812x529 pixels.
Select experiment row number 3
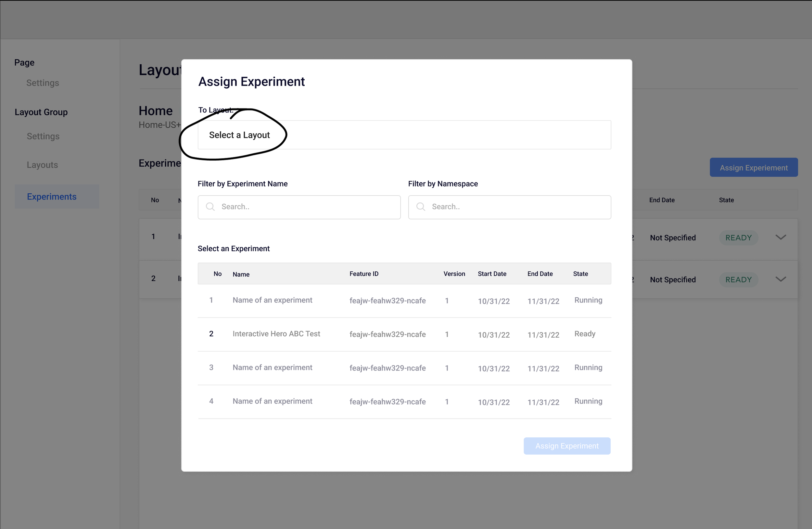(272, 368)
